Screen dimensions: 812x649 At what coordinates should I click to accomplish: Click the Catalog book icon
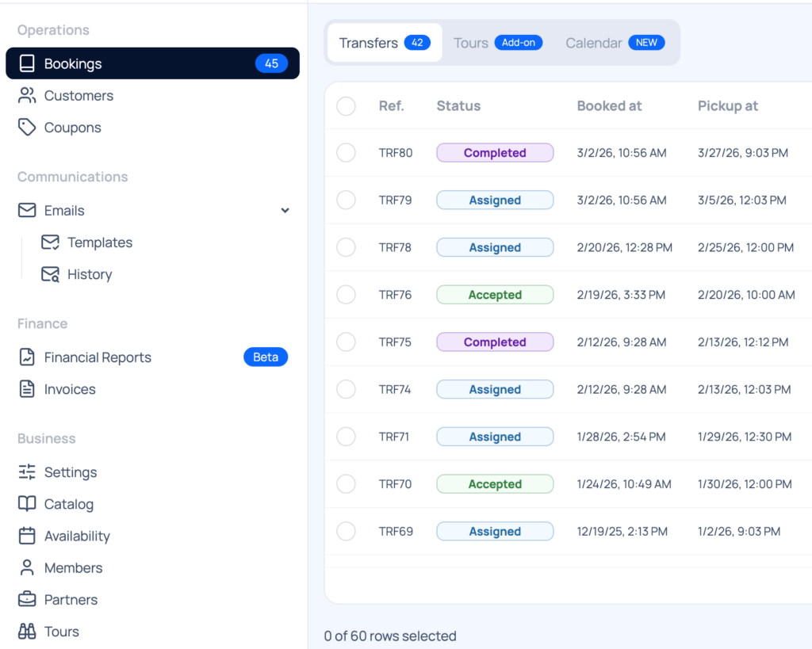[x=27, y=504]
